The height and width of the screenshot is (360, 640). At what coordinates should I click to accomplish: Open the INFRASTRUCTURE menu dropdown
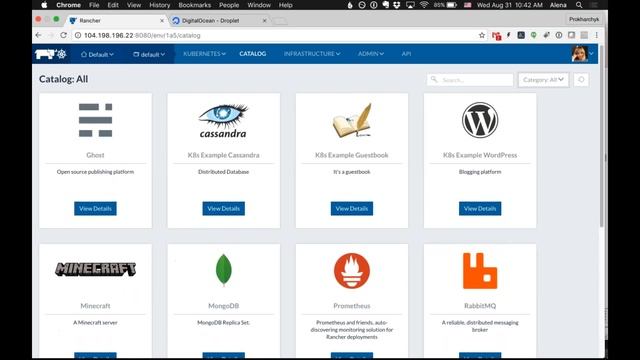[x=312, y=54]
